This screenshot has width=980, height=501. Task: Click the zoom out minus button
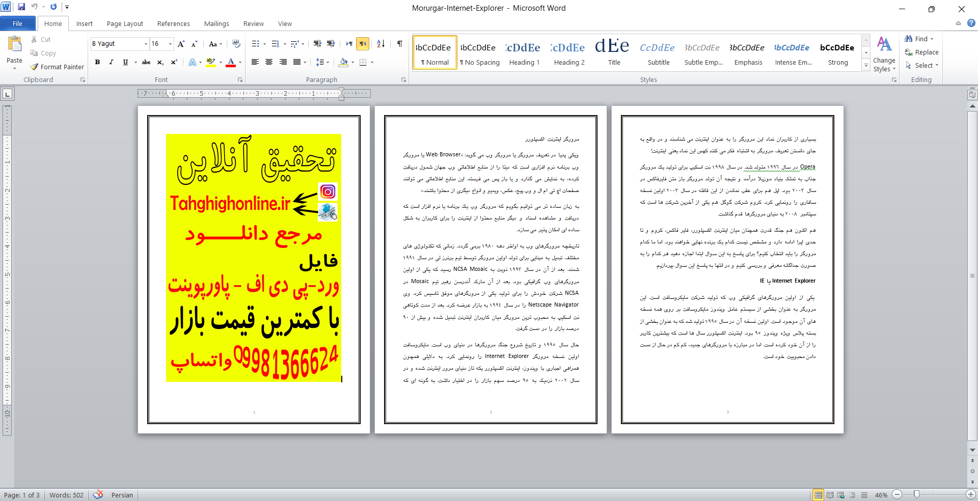[x=897, y=494]
